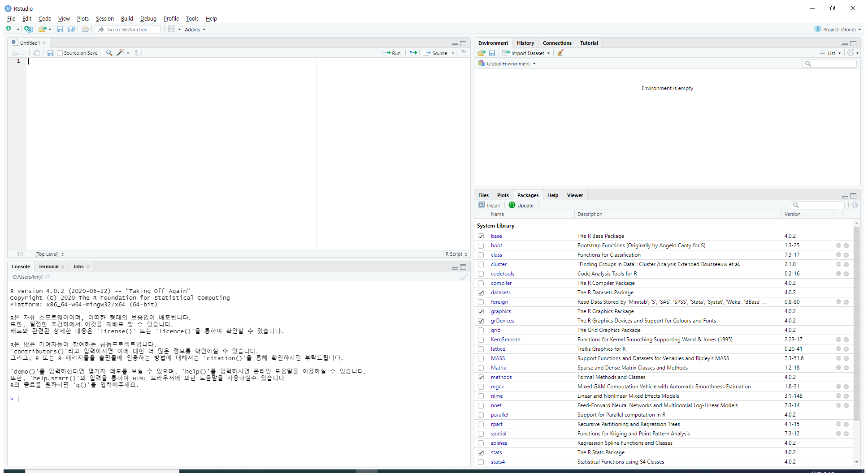
Task: Enable the MASS package checkbox
Action: pyautogui.click(x=481, y=358)
